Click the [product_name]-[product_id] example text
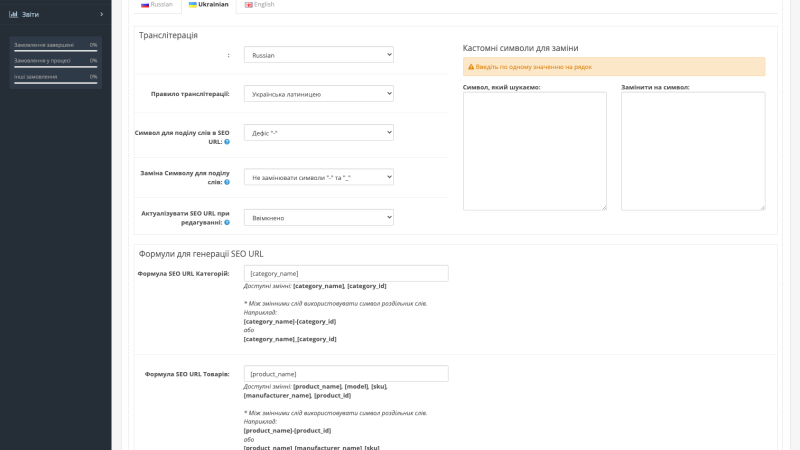 (x=287, y=431)
